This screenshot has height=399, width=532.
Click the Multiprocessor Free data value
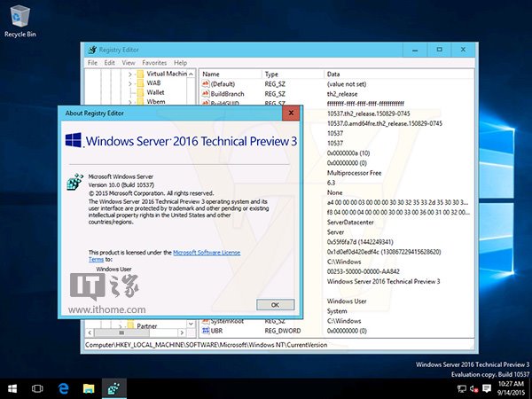tap(354, 173)
